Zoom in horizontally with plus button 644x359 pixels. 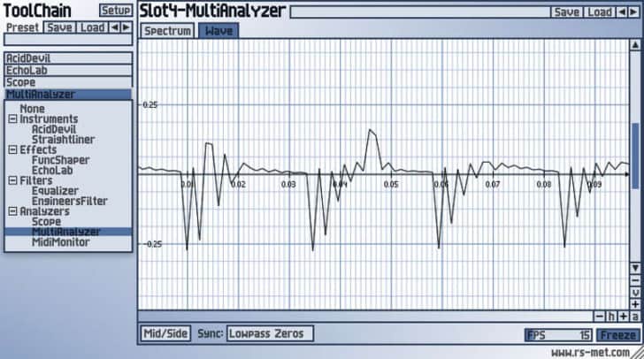coord(624,317)
